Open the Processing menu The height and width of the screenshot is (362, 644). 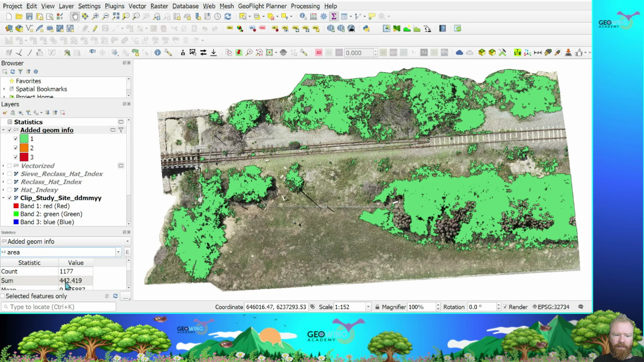point(305,6)
